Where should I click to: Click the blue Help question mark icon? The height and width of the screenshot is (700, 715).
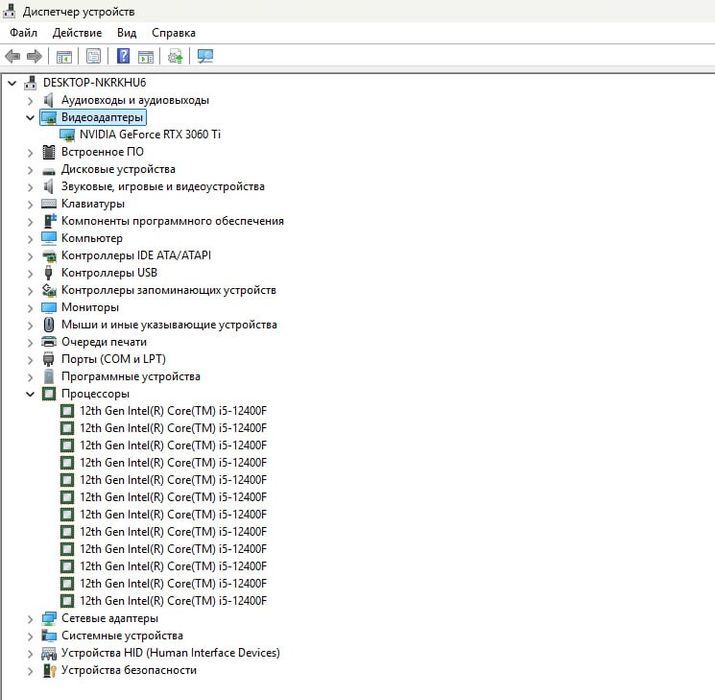point(123,56)
